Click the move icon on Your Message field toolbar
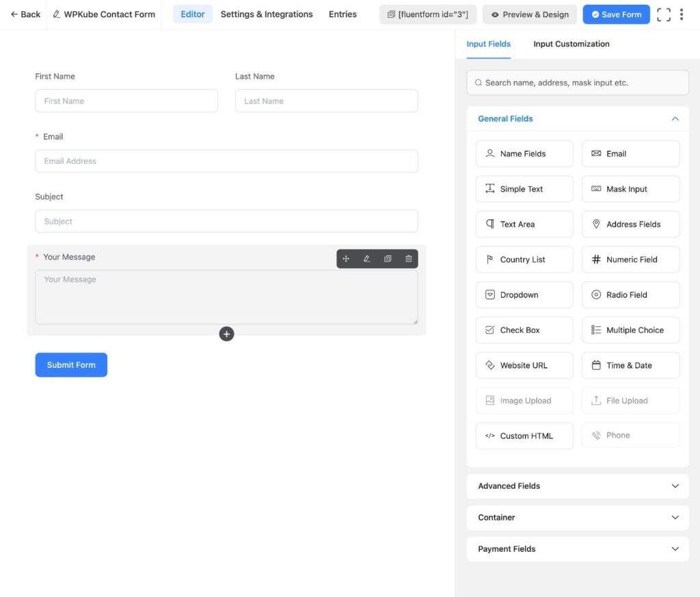This screenshot has width=700, height=597. pyautogui.click(x=346, y=258)
